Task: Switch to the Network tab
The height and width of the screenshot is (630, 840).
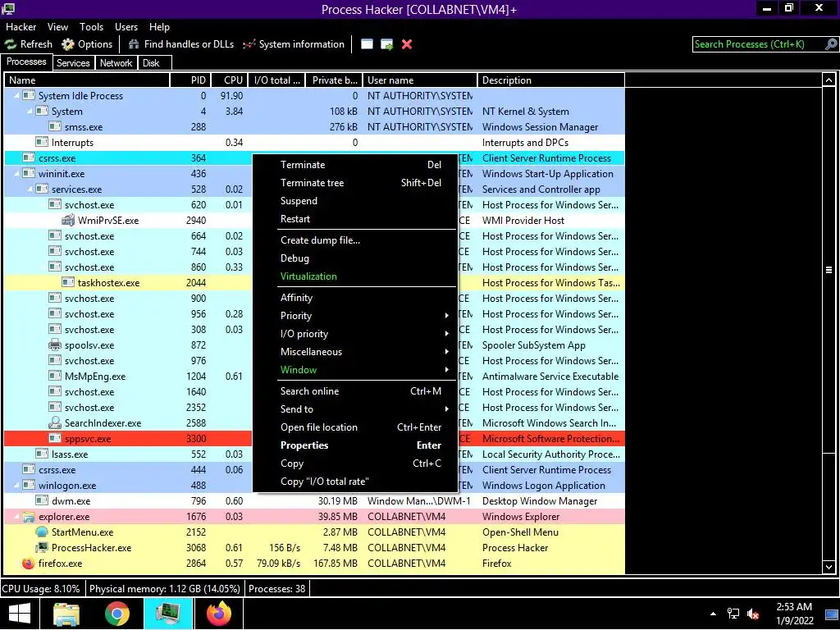Action: 116,62
